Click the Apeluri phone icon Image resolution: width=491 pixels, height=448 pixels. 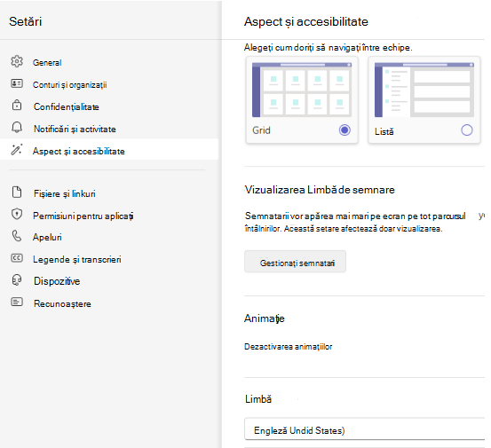[17, 236]
